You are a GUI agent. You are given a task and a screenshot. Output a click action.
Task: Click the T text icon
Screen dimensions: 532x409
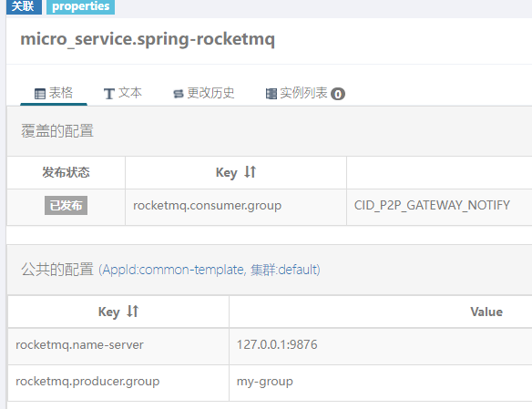point(109,94)
